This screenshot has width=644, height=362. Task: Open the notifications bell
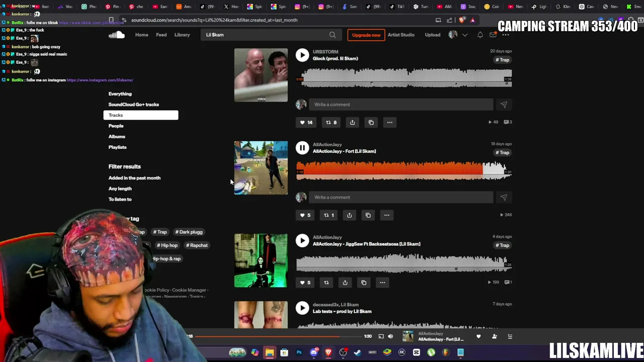tap(480, 35)
